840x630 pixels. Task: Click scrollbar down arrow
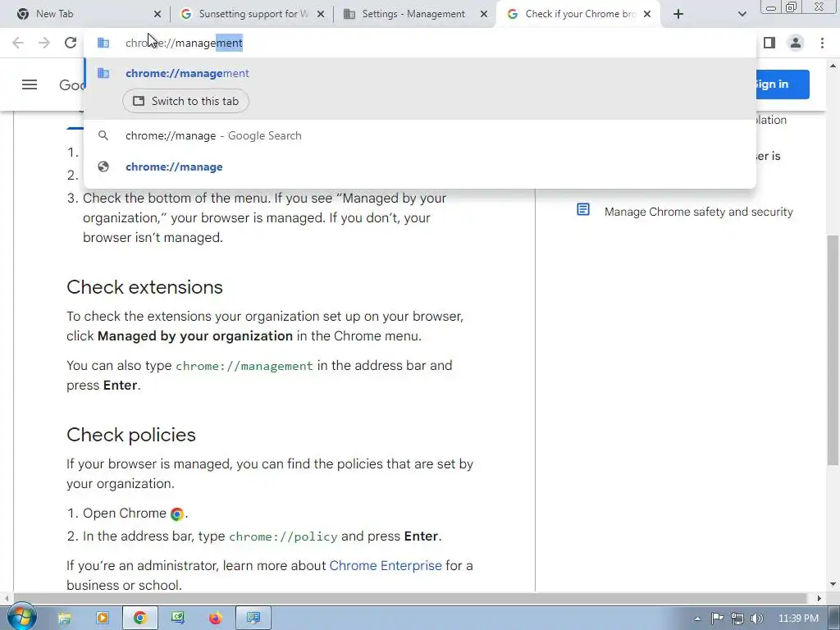click(x=833, y=584)
